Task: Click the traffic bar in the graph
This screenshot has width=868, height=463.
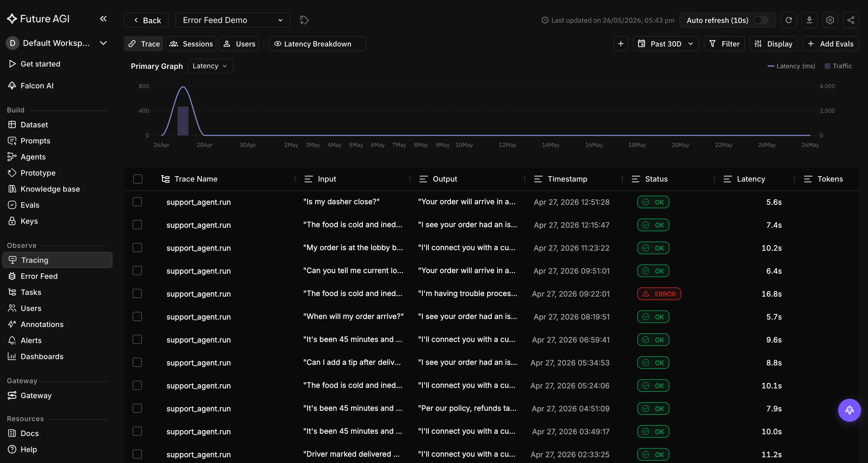Action: coord(183,121)
